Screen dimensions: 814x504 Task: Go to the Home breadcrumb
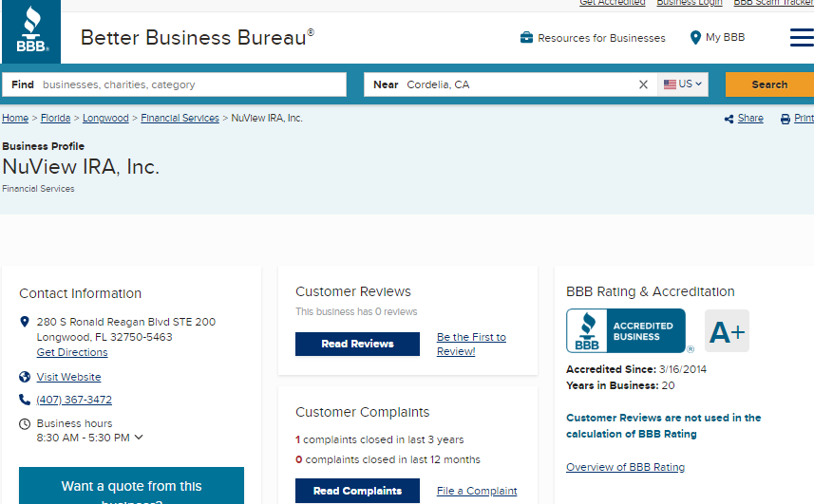(15, 119)
